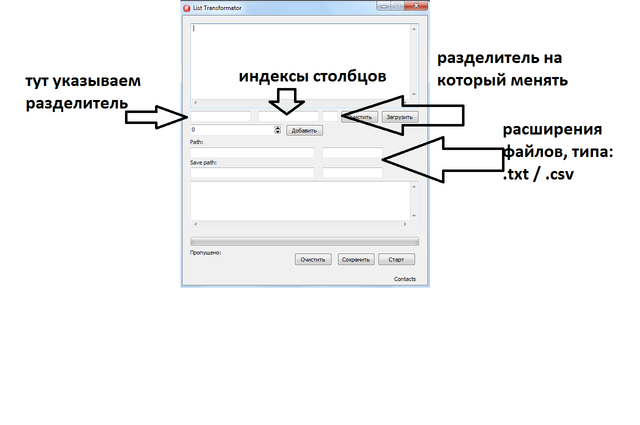The width and height of the screenshot is (640, 425).
Task: Click the Загрузить button
Action: (x=400, y=117)
